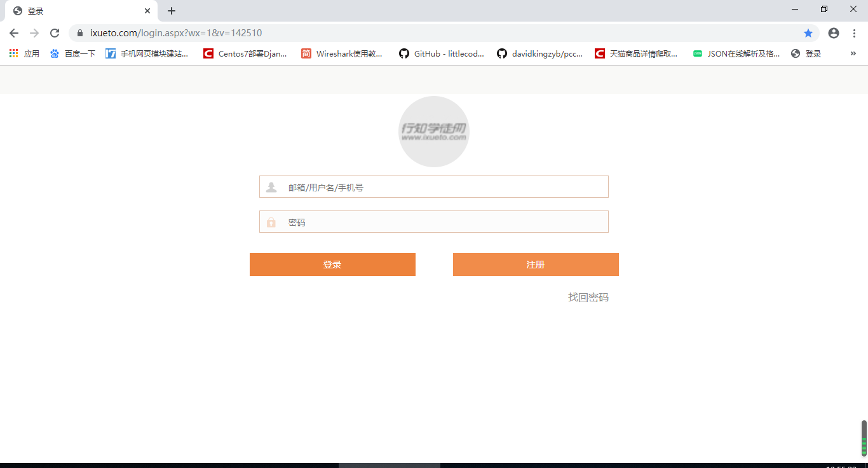Open the 找回密码 link
The width and height of the screenshot is (868, 468).
tap(588, 298)
